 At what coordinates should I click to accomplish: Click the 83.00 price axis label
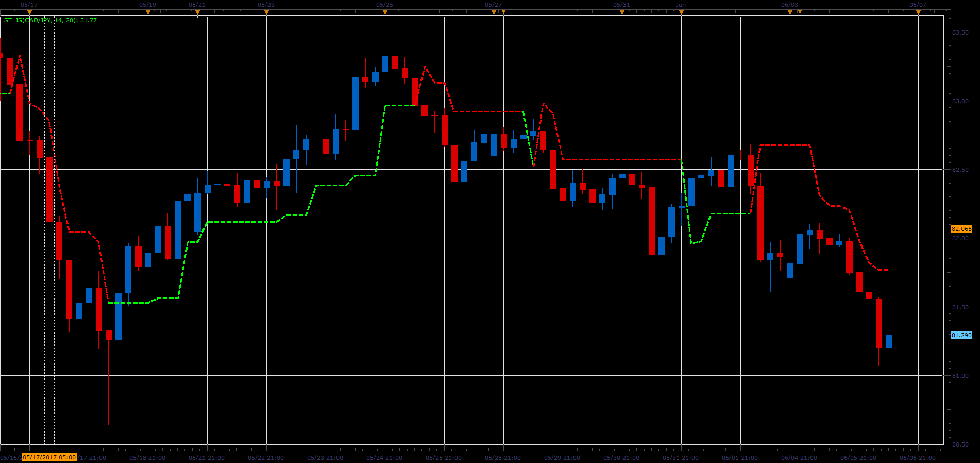(x=960, y=101)
